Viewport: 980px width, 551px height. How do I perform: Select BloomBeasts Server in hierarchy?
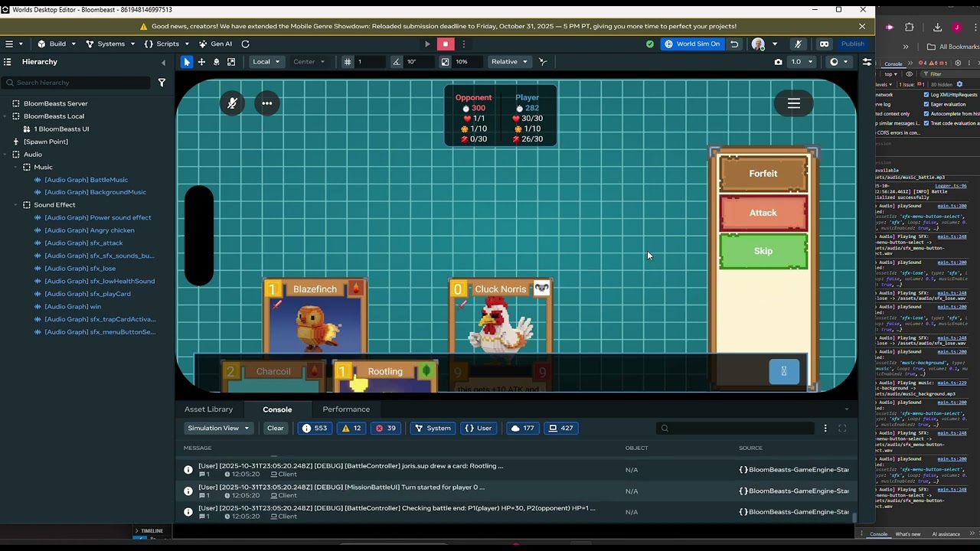click(x=56, y=103)
